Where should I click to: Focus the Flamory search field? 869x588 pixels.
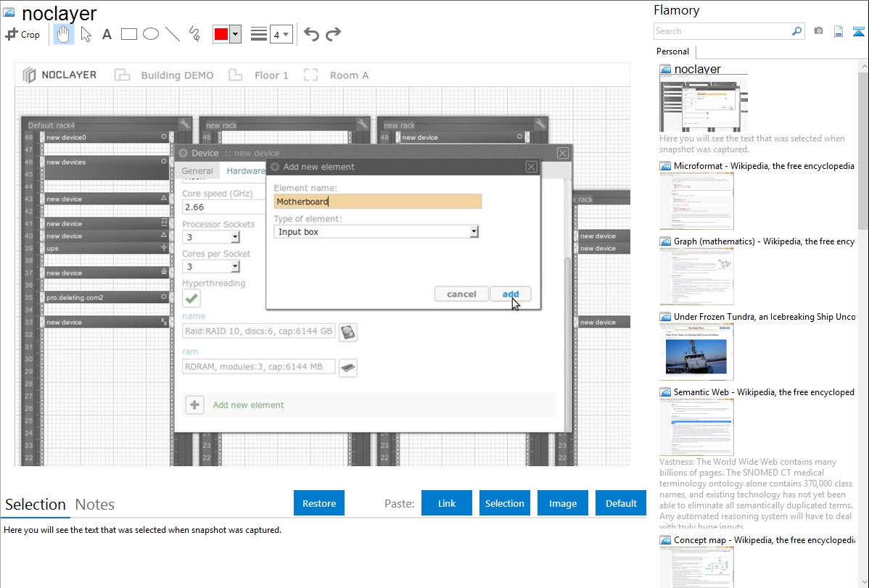pos(722,31)
